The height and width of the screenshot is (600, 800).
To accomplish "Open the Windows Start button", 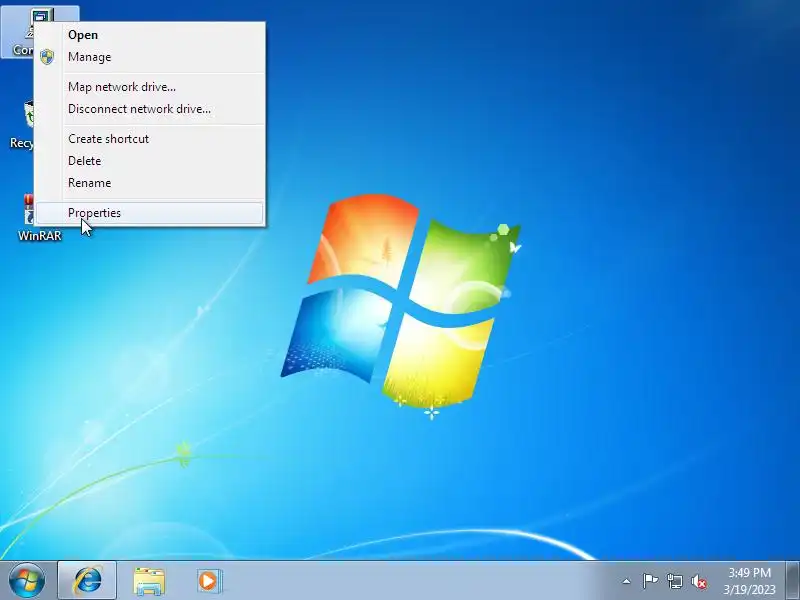I will tap(27, 581).
